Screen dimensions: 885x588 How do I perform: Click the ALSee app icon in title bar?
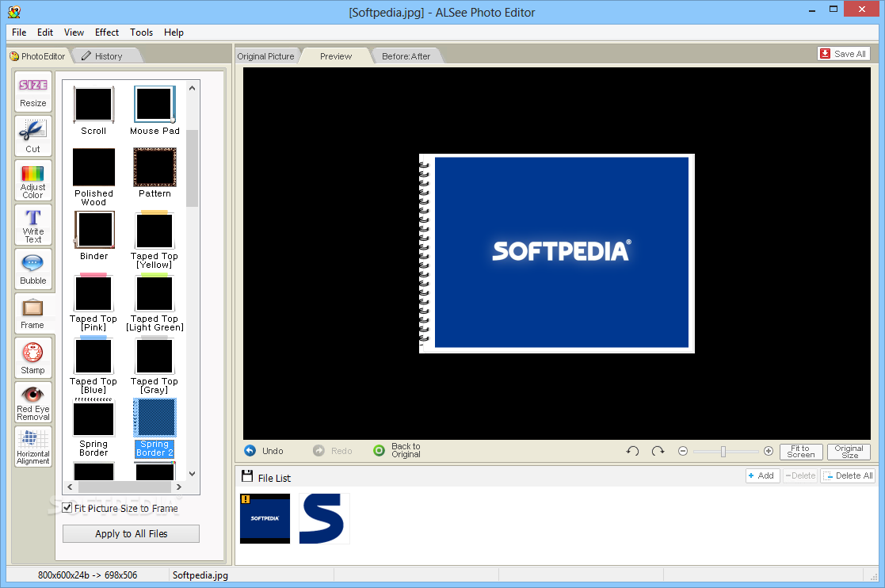[15, 12]
